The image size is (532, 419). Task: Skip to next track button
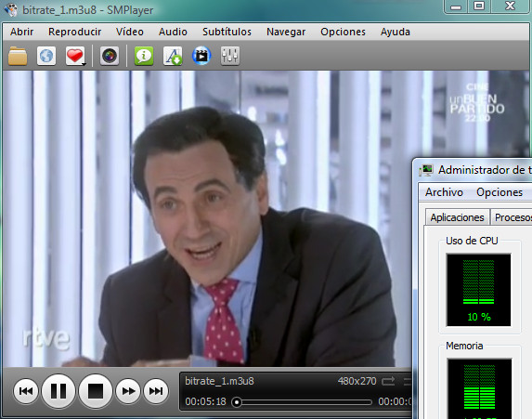point(156,391)
